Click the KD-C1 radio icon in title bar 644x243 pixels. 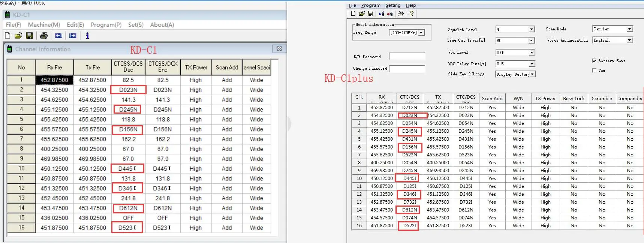[x=7, y=15]
